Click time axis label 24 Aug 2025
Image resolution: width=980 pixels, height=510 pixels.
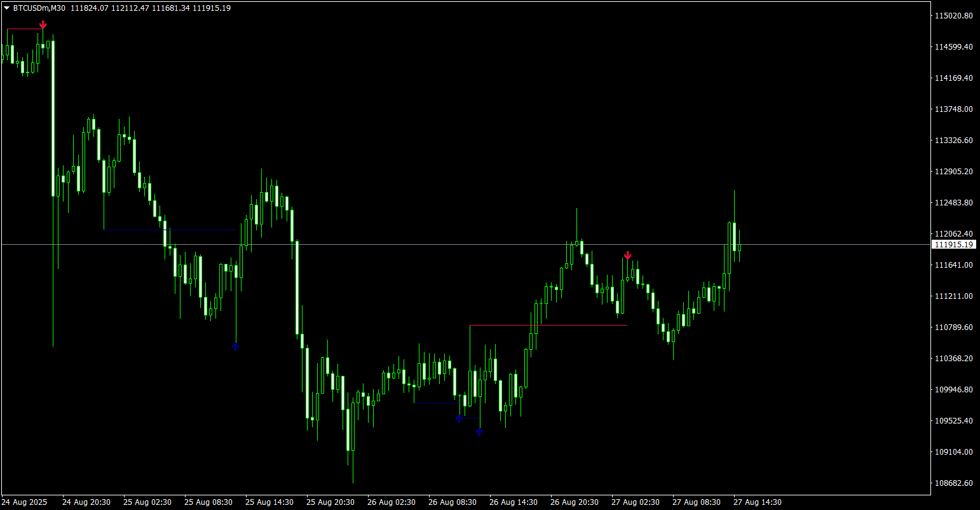pos(24,502)
